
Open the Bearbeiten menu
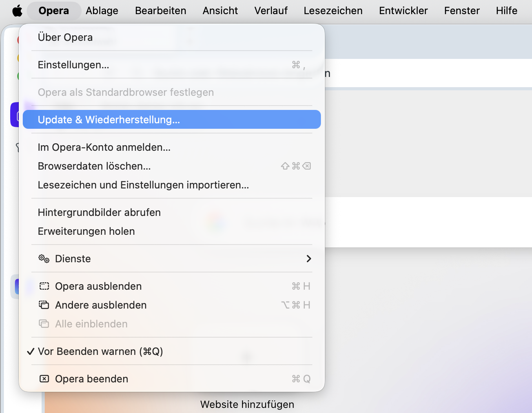pos(160,11)
